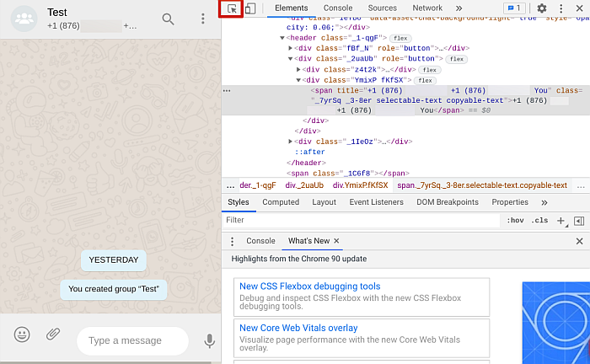Image resolution: width=590 pixels, height=364 pixels.
Task: Select the span class _1C6f8 row
Action: pos(347,174)
